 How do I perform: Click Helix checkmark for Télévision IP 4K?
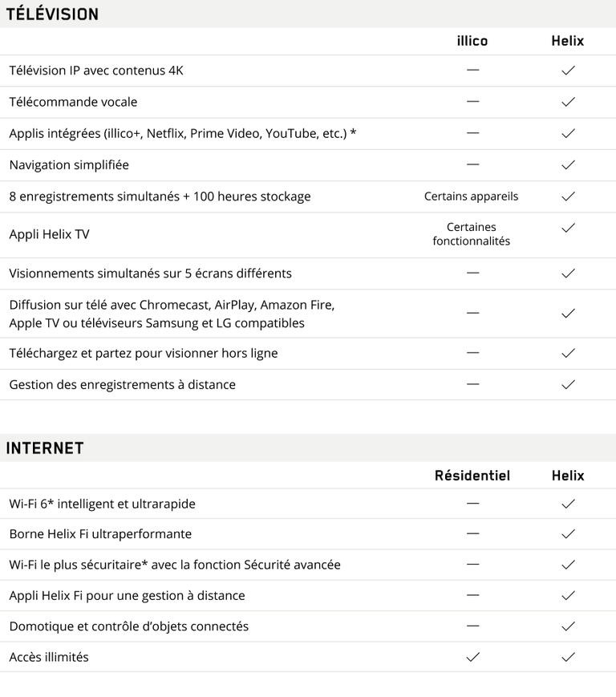point(568,71)
